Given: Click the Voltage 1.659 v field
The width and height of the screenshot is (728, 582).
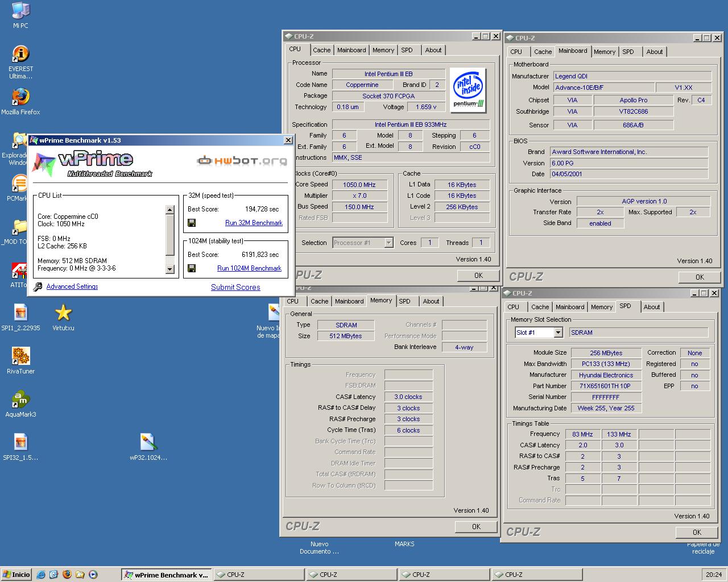Looking at the screenshot, I should (x=426, y=107).
